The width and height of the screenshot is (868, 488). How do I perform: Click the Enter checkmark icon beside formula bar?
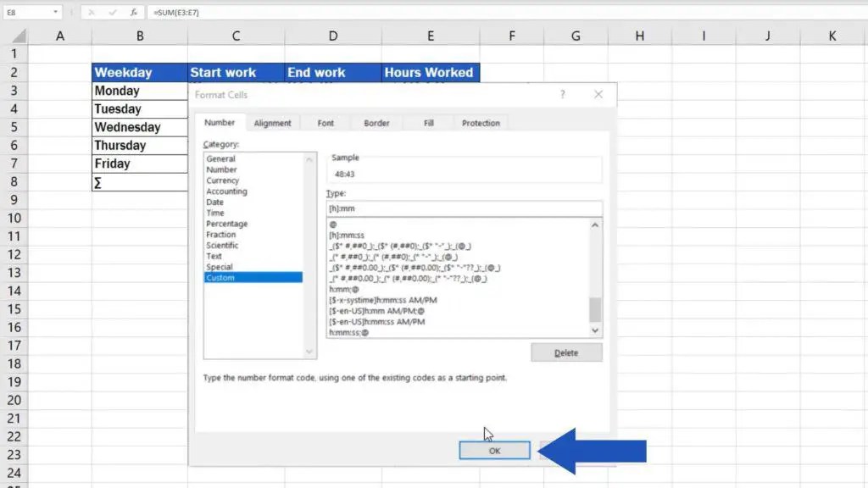pos(113,12)
